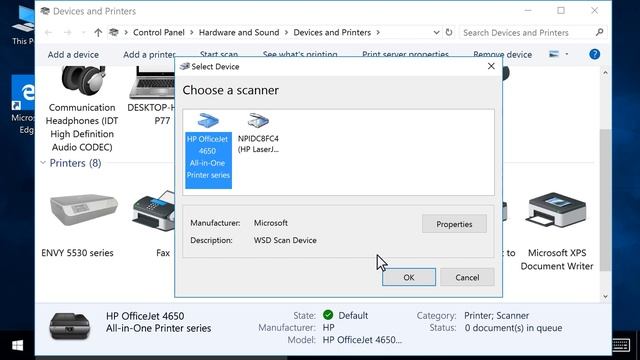This screenshot has width=640, height=360.
Task: Open Control Panel breadcrumb
Action: click(159, 33)
